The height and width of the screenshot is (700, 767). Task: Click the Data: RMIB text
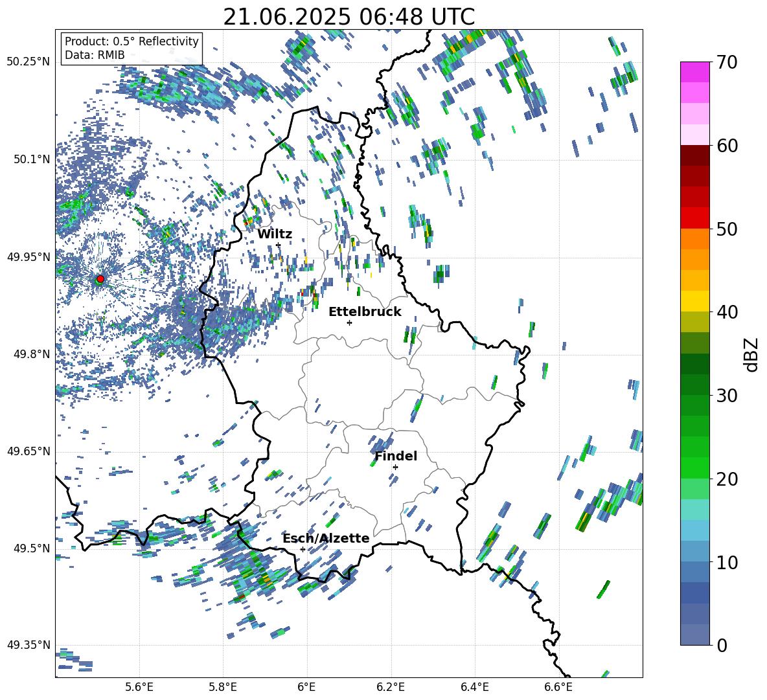95,55
